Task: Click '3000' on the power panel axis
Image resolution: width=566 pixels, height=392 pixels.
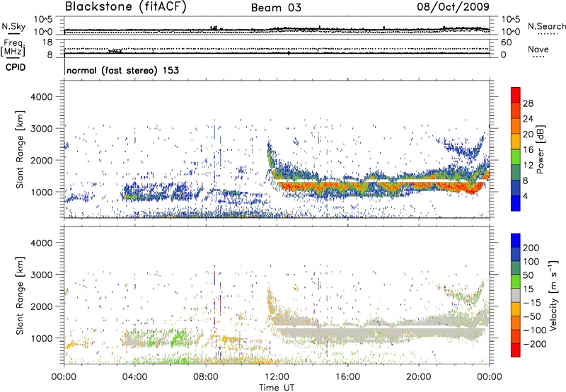Action: coord(41,129)
